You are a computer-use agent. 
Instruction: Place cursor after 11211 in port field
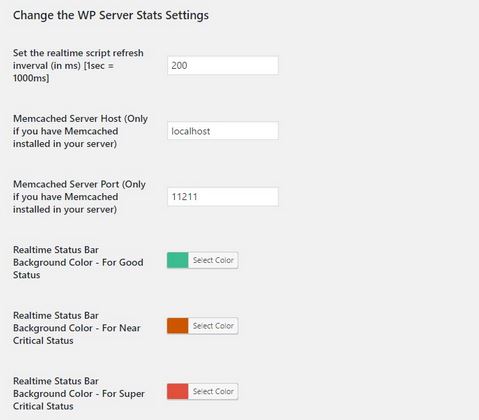tap(199, 197)
